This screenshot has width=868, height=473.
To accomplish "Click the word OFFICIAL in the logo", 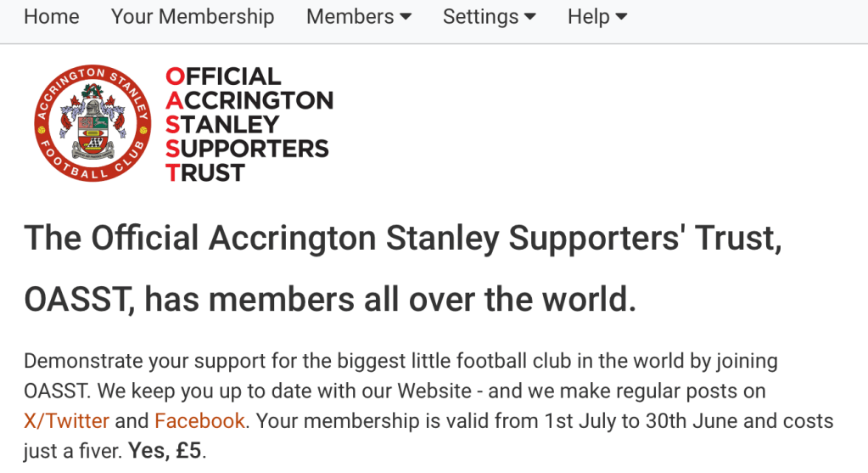I will tap(223, 76).
